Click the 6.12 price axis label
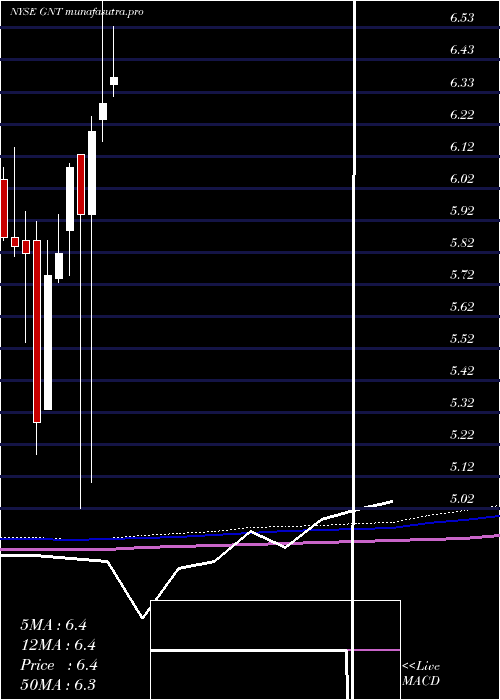Screen dimensions: 500x700 [x=462, y=146]
